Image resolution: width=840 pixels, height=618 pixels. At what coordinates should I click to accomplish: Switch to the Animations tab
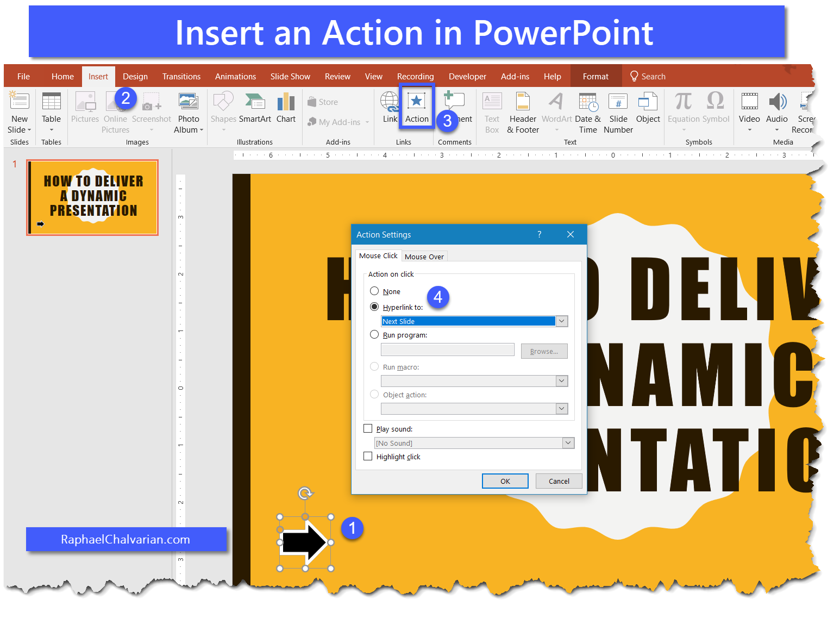(x=235, y=77)
